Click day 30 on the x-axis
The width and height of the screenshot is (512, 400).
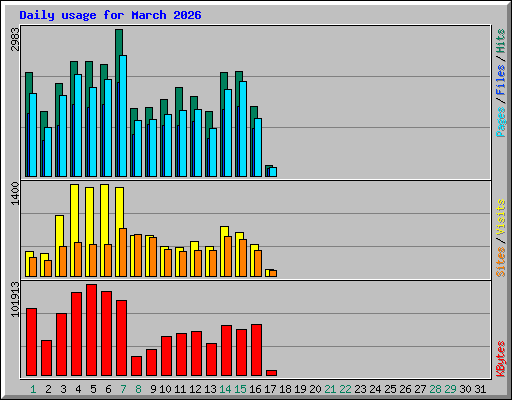point(465,389)
